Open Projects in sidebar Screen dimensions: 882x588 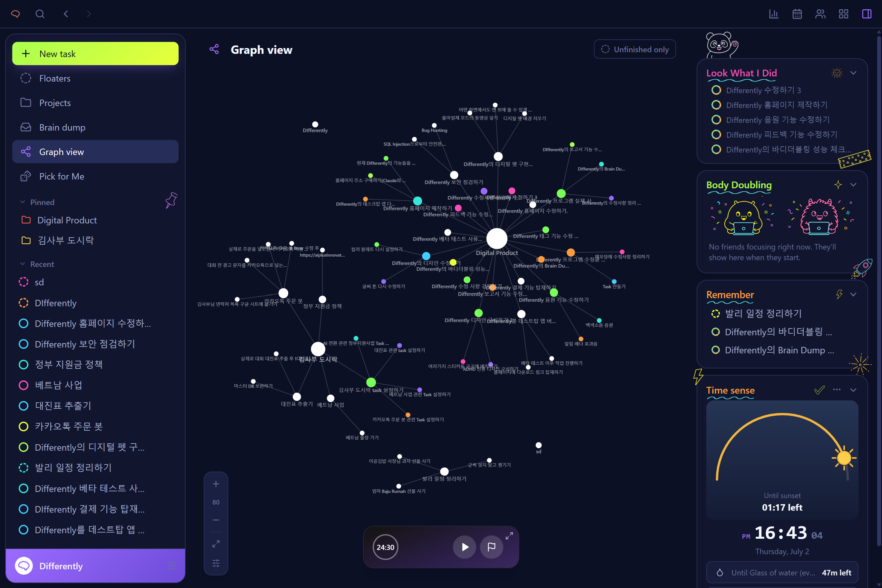95,103
